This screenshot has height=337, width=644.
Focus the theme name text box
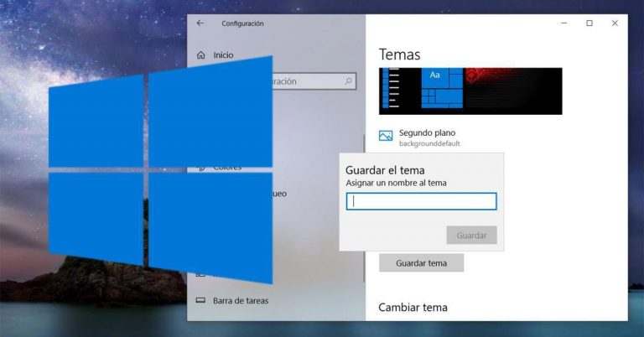[422, 201]
